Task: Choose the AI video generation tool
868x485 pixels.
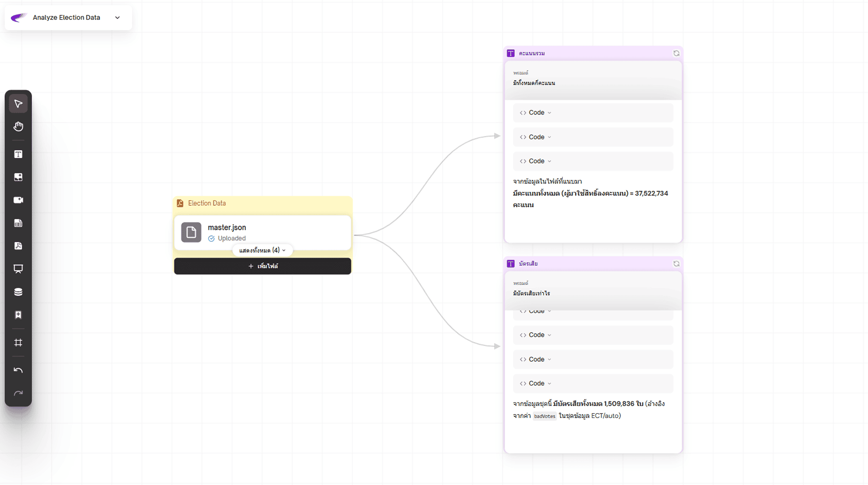Action: (x=18, y=200)
